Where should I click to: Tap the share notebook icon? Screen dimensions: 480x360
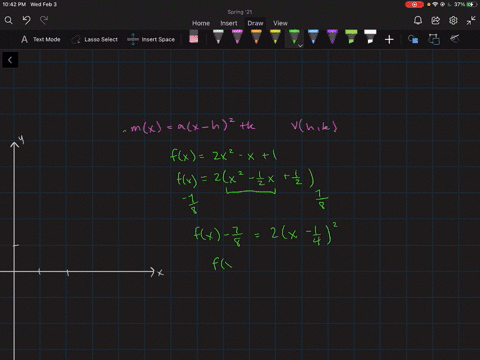[435, 21]
